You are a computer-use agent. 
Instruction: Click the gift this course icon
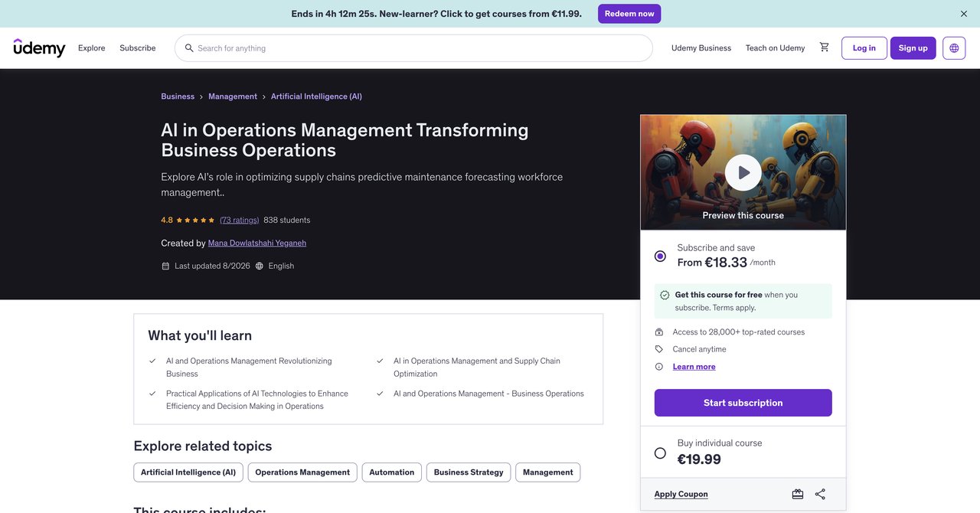798,494
